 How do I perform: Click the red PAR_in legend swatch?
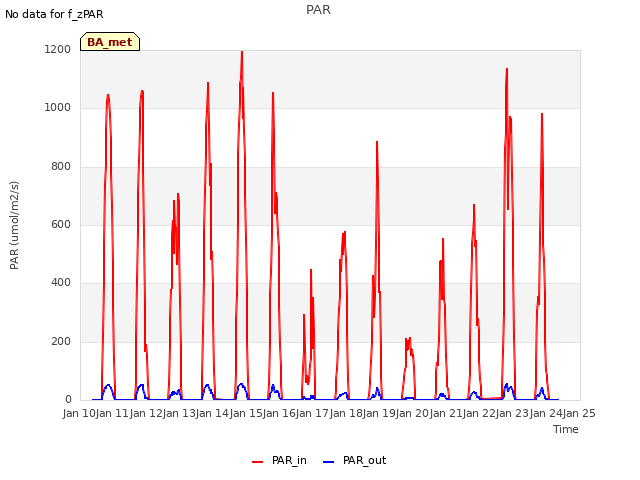pos(258,462)
